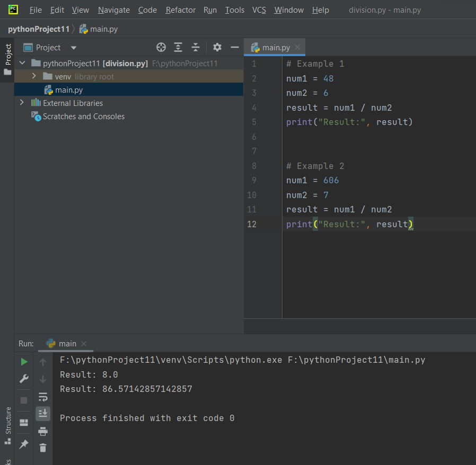The width and height of the screenshot is (476, 465).
Task: Toggle pin tab in Run panel
Action: tap(24, 445)
